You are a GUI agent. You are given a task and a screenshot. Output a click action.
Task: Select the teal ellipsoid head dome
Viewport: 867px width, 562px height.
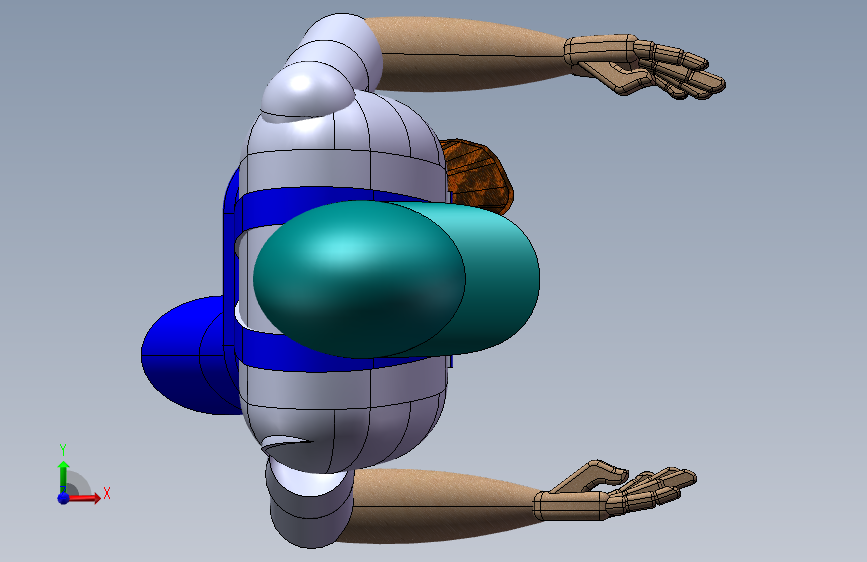pyautogui.click(x=359, y=279)
